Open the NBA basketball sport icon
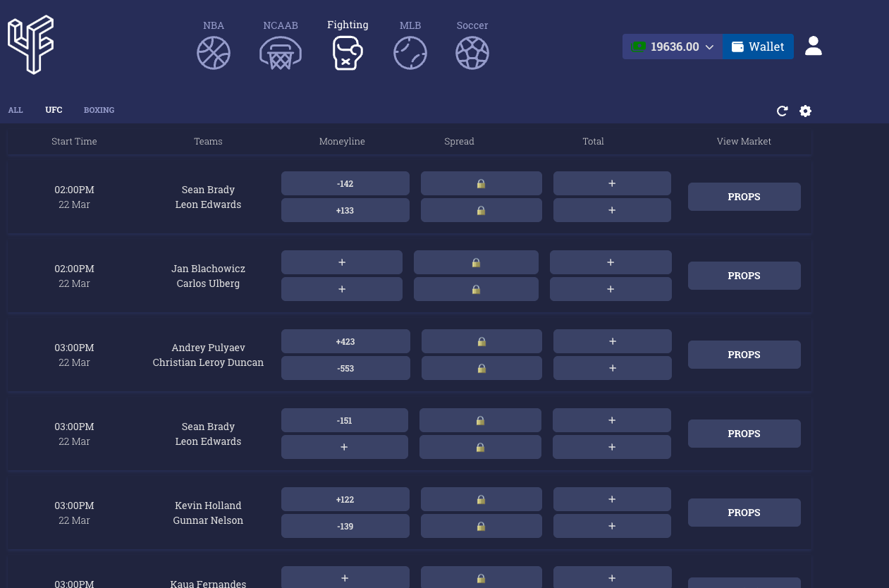This screenshot has width=889, height=588. tap(214, 53)
